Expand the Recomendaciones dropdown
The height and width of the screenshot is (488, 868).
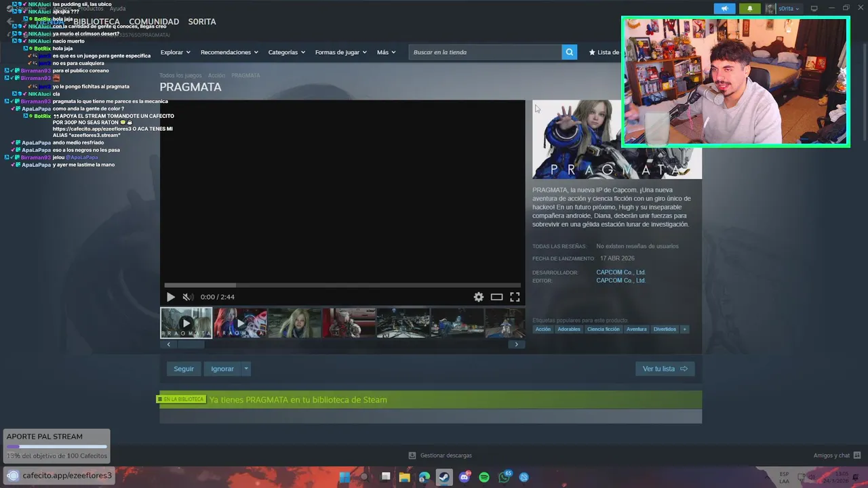229,52
